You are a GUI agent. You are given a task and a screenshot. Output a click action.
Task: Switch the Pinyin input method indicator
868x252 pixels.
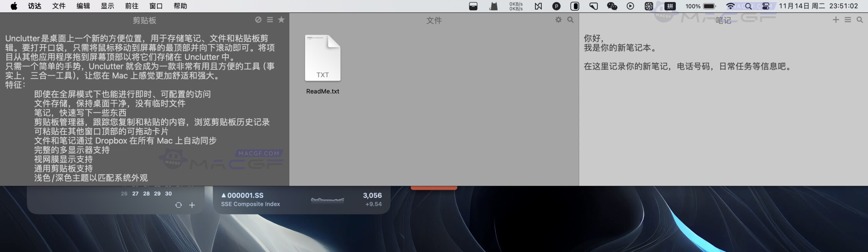tap(670, 6)
